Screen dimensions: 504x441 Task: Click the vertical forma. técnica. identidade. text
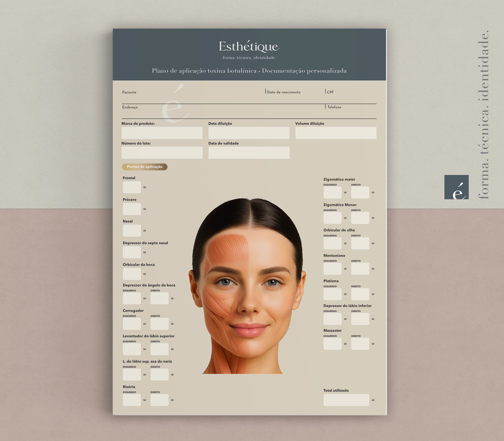coord(484,114)
